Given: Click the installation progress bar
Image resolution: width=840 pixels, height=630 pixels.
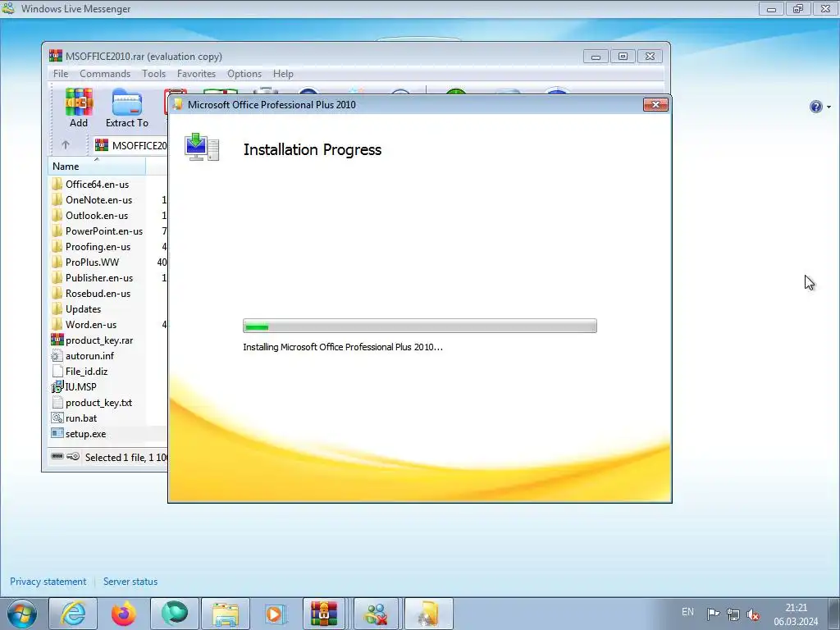Looking at the screenshot, I should (x=419, y=326).
